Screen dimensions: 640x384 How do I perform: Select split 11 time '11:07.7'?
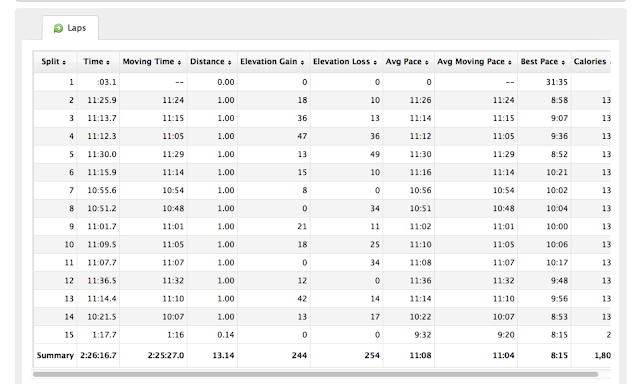coord(102,262)
